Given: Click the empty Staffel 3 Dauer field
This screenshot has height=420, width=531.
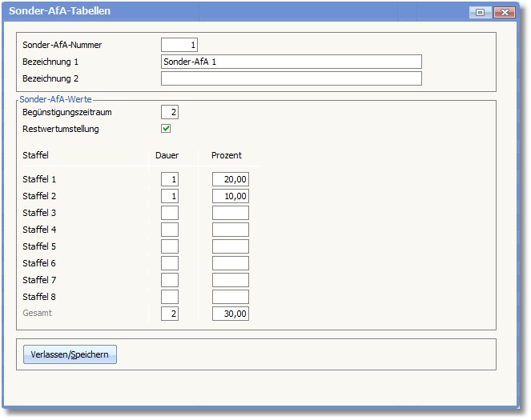Looking at the screenshot, I should tap(170, 213).
